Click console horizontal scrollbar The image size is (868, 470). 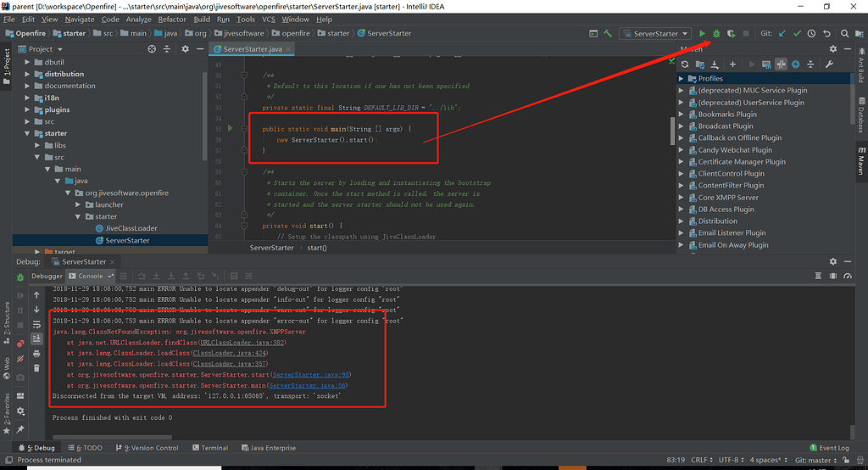(x=112, y=437)
